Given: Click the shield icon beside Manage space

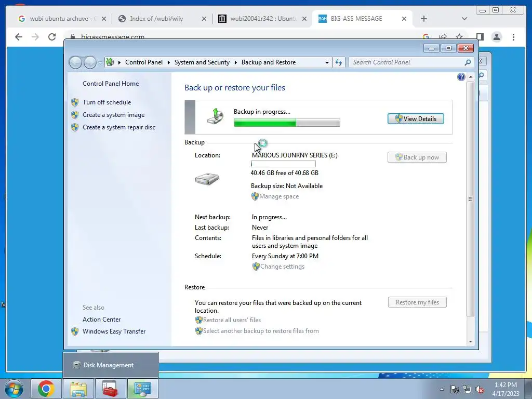Looking at the screenshot, I should [255, 196].
